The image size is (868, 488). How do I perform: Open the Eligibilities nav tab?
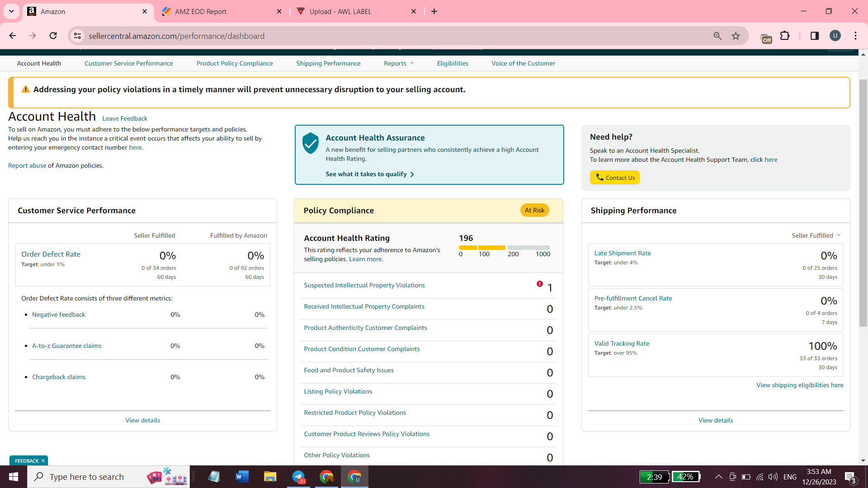pyautogui.click(x=453, y=63)
